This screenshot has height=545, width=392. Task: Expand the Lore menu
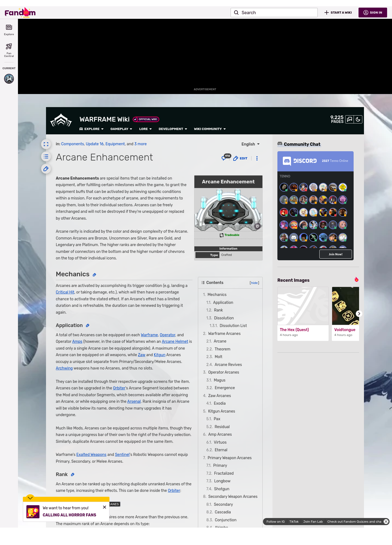point(145,129)
